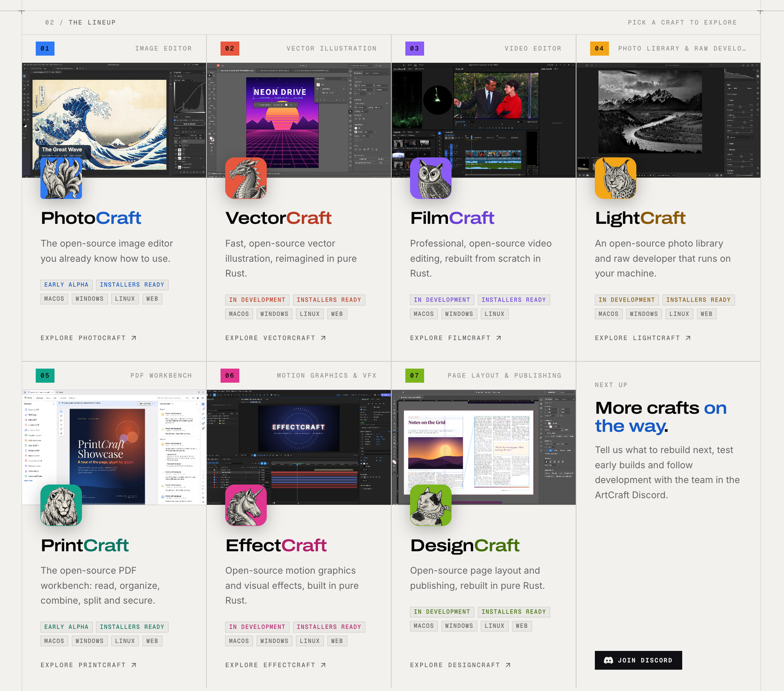The image size is (784, 691).
Task: Click the arrow icon after Explore EffectCraft
Action: pyautogui.click(x=323, y=665)
